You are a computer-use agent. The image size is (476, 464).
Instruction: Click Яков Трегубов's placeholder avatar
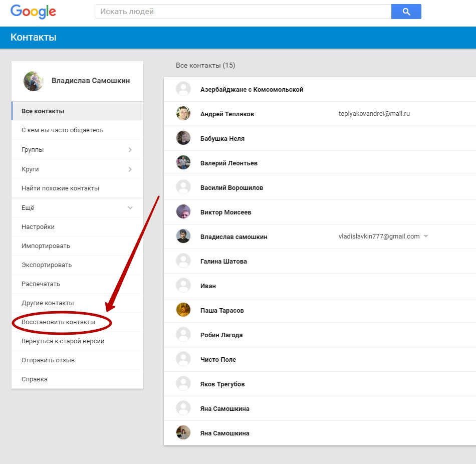183,384
